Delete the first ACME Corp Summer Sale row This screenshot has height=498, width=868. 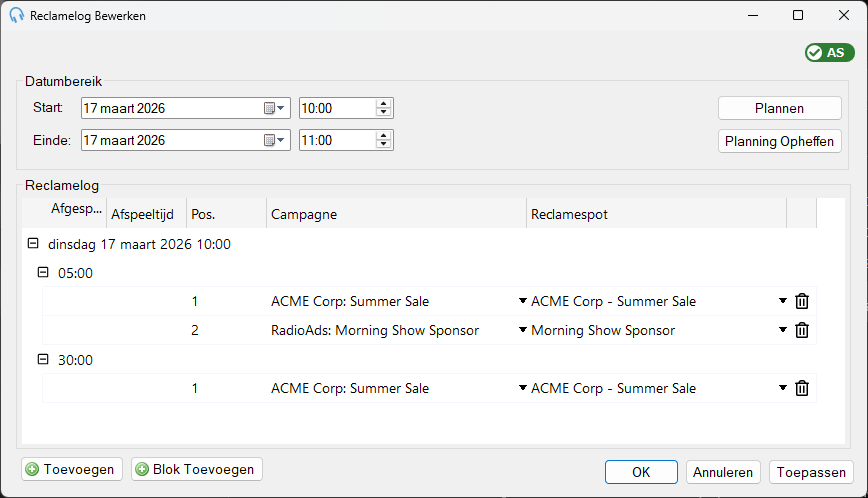[802, 301]
